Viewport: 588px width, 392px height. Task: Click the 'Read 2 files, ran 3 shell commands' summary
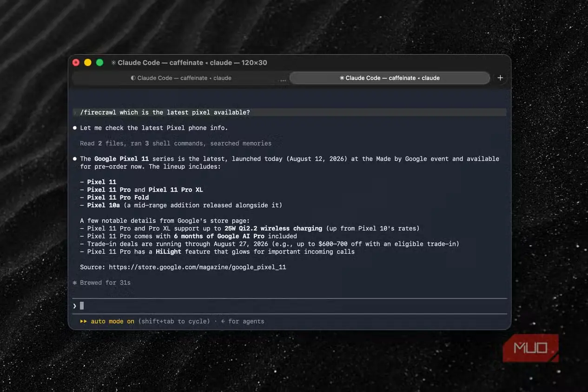coord(176,144)
